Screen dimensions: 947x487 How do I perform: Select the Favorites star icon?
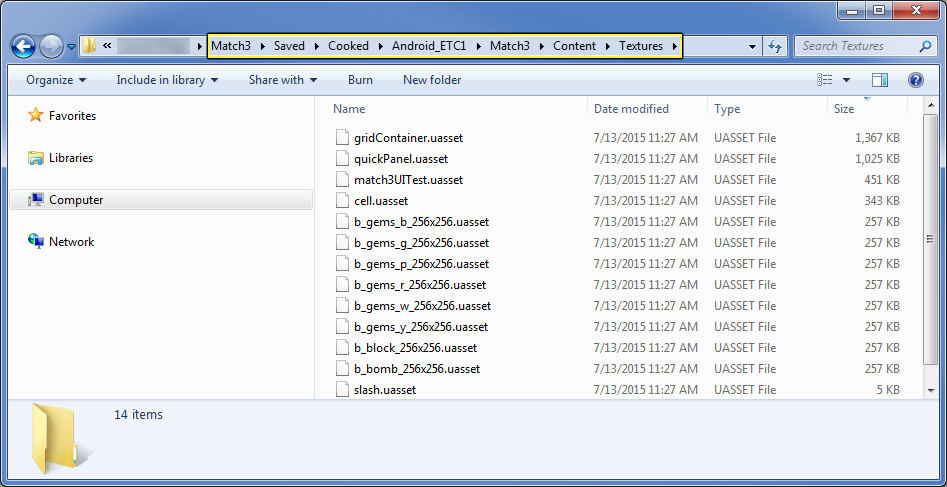[x=36, y=115]
